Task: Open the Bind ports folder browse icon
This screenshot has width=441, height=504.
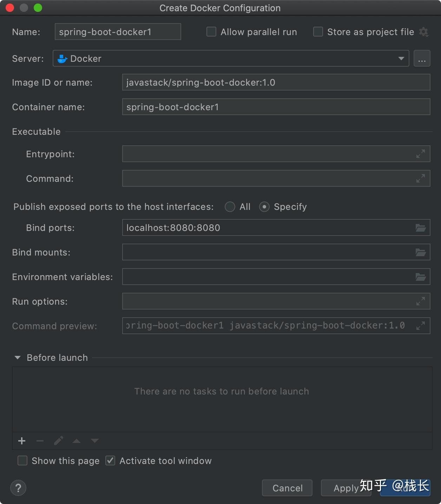Action: [x=421, y=228]
